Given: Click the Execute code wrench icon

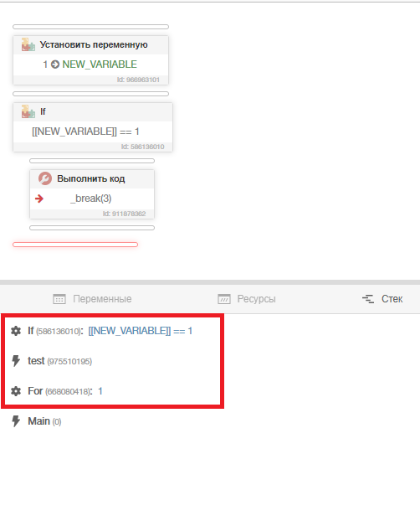Looking at the screenshot, I should pos(45,178).
